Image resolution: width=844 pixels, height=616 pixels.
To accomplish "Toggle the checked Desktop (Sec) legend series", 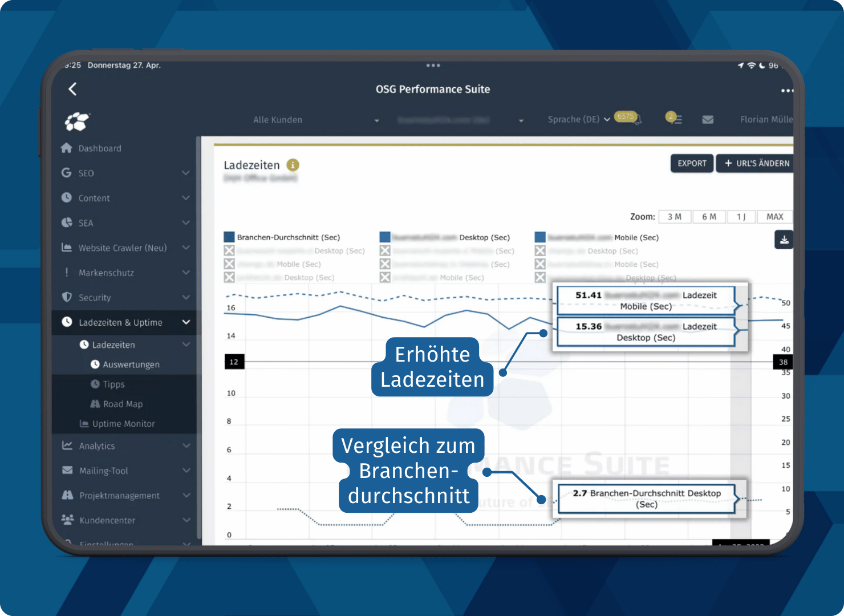I will pos(385,237).
